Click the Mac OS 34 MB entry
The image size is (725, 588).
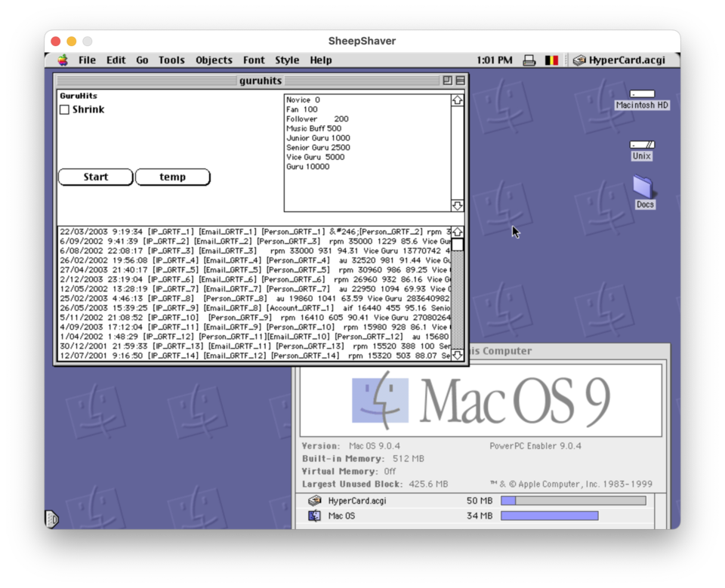477,516
